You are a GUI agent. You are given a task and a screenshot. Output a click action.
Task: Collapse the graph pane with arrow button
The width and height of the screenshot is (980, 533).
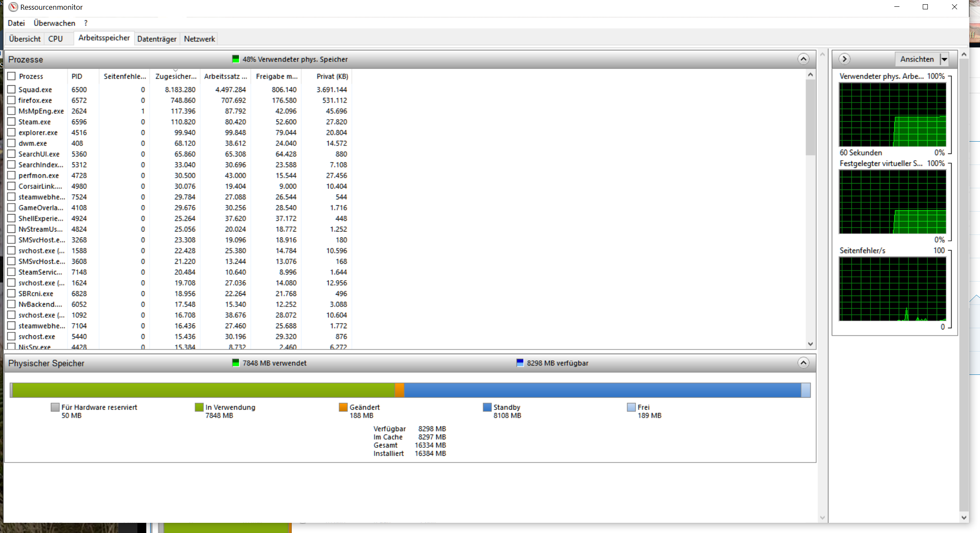click(844, 59)
